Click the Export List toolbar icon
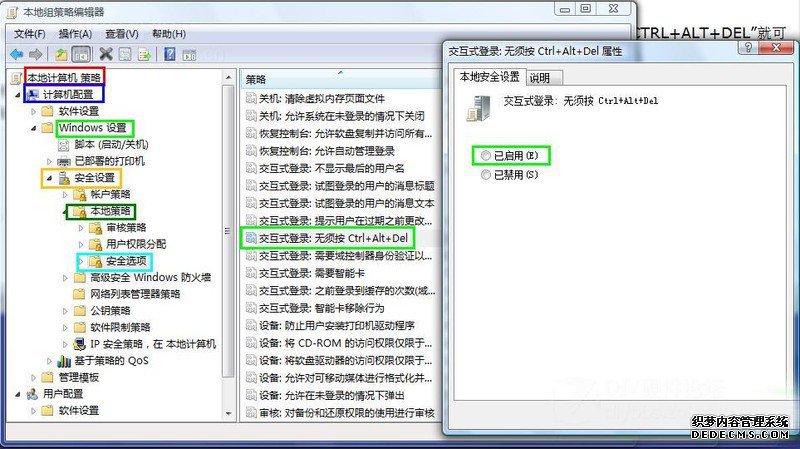This screenshot has width=800, height=449. coord(144,54)
